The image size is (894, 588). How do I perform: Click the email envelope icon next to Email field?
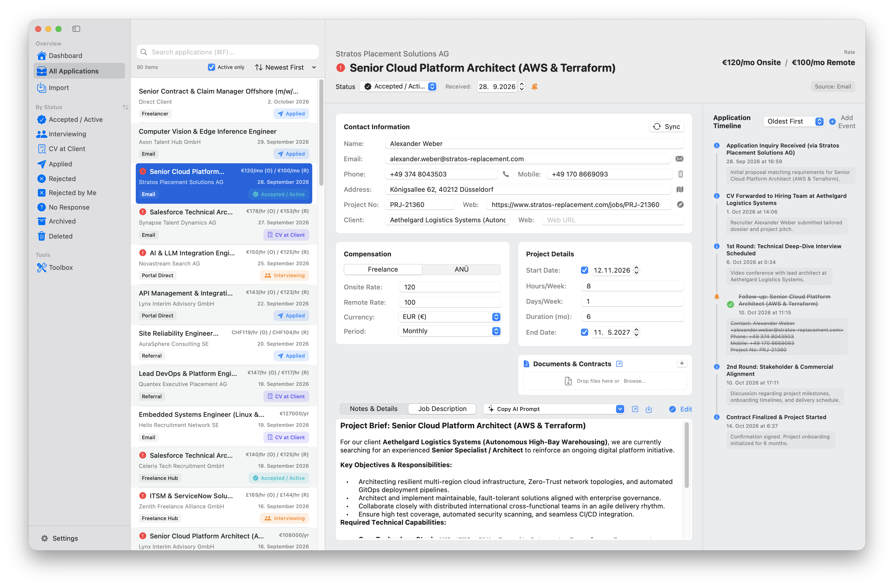click(x=679, y=159)
